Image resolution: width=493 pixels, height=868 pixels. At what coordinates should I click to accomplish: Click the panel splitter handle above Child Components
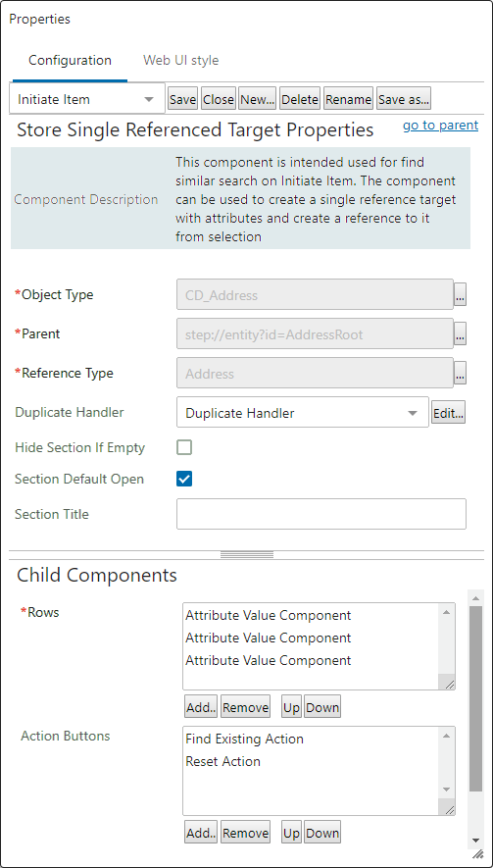click(247, 555)
